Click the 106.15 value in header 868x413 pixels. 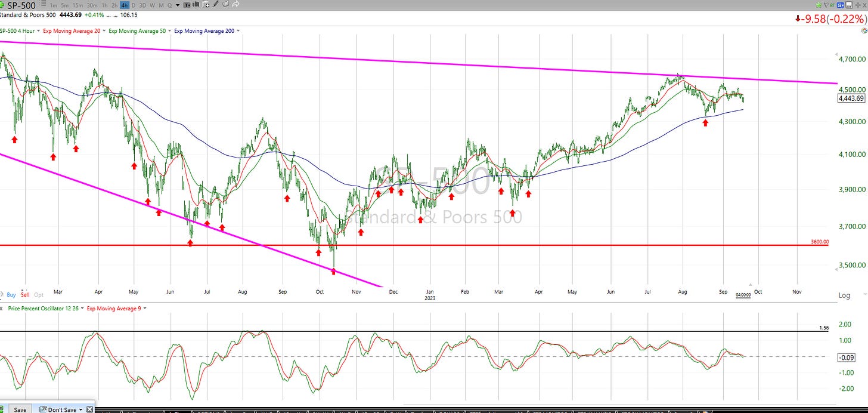tap(129, 15)
